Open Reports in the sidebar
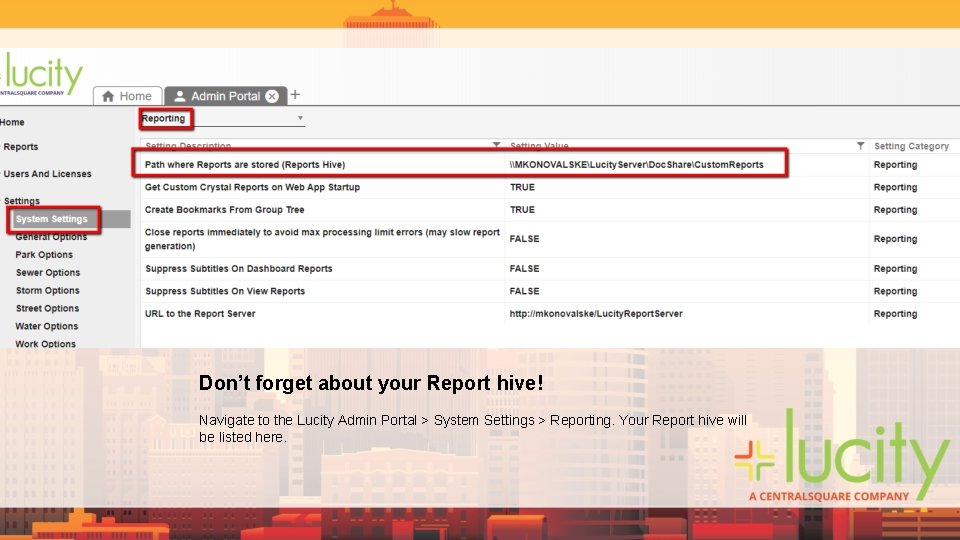The height and width of the screenshot is (540, 960). (21, 147)
